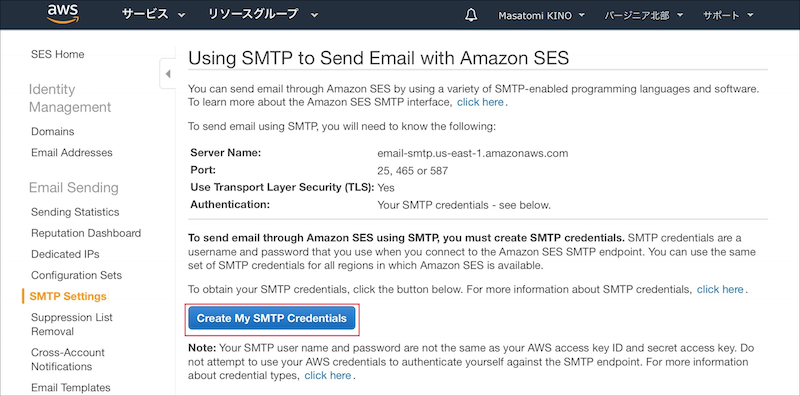The height and width of the screenshot is (396, 800).
Task: Click the AWS logo icon
Action: coord(61,14)
